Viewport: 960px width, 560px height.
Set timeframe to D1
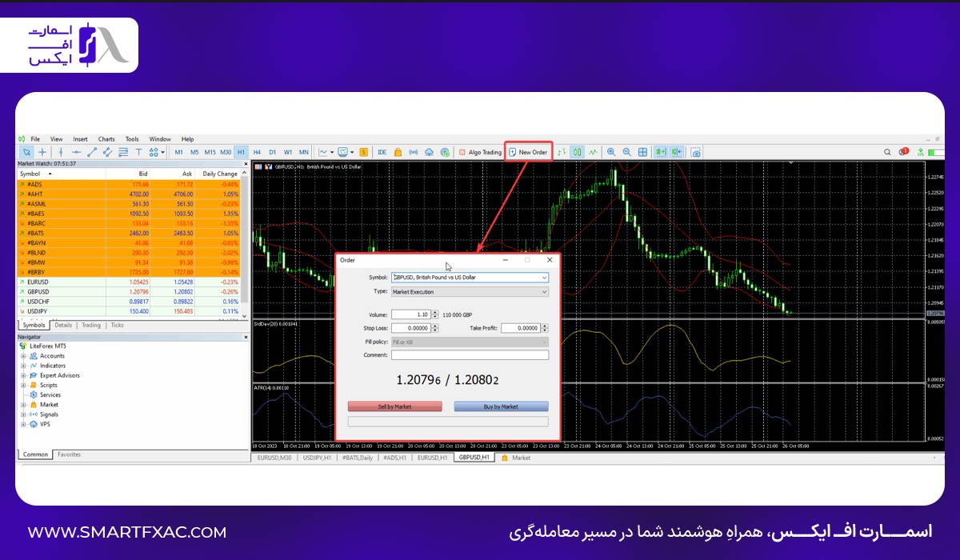[272, 152]
